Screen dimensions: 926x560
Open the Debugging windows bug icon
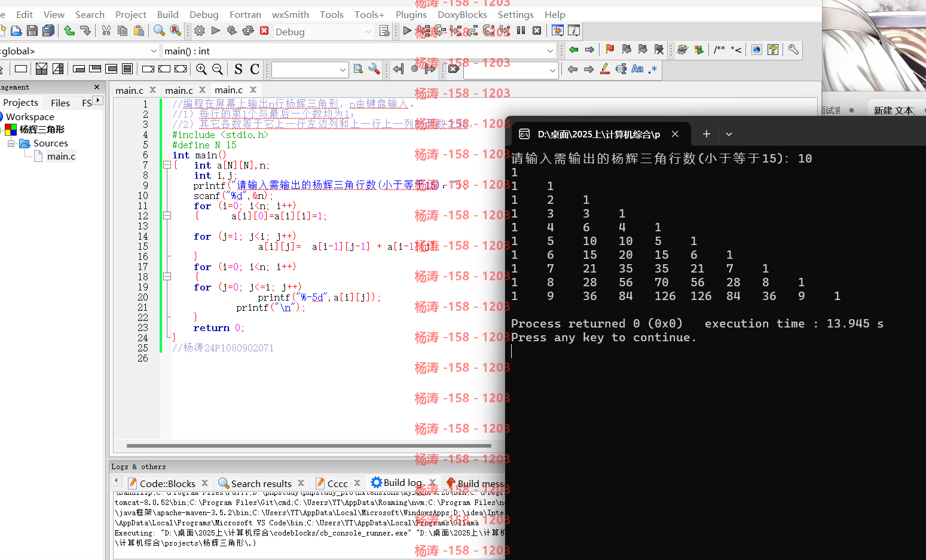[x=558, y=30]
